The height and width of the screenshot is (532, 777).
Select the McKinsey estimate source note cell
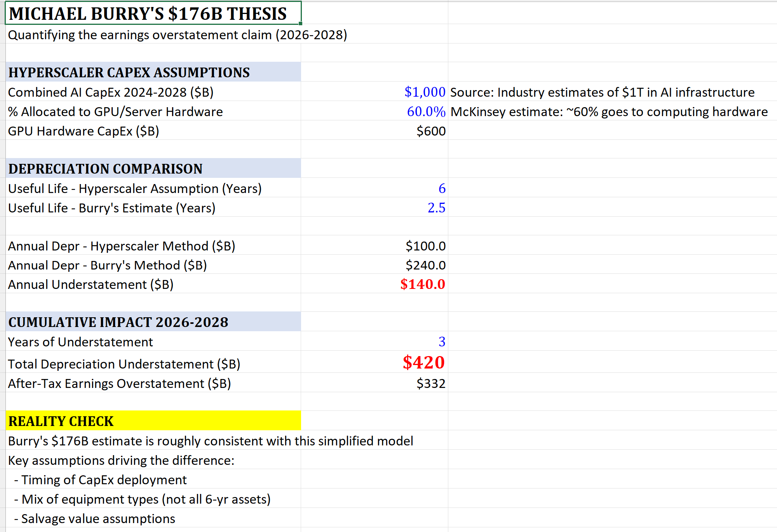pyautogui.click(x=609, y=111)
